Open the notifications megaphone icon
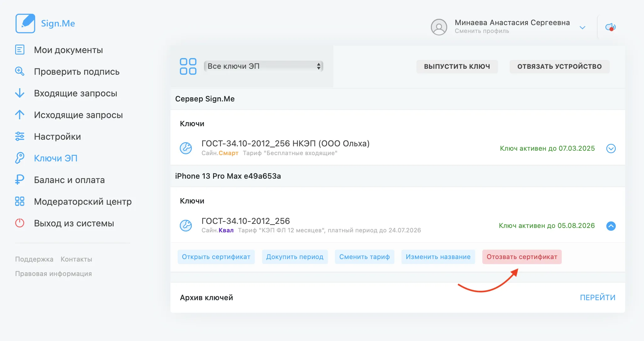The height and width of the screenshot is (341, 644). 610,27
